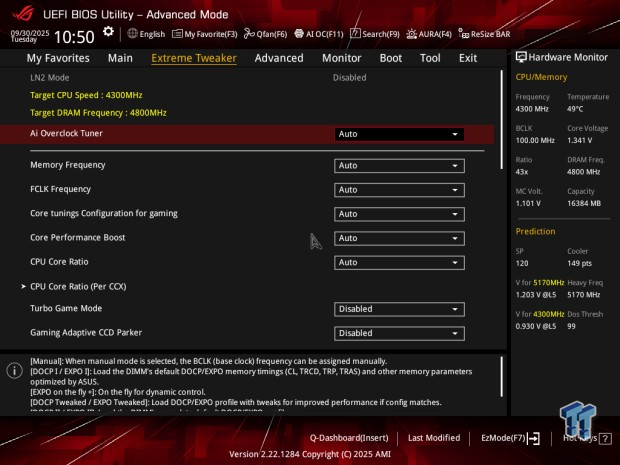Click the 1.341 V core voltage value

[579, 140]
